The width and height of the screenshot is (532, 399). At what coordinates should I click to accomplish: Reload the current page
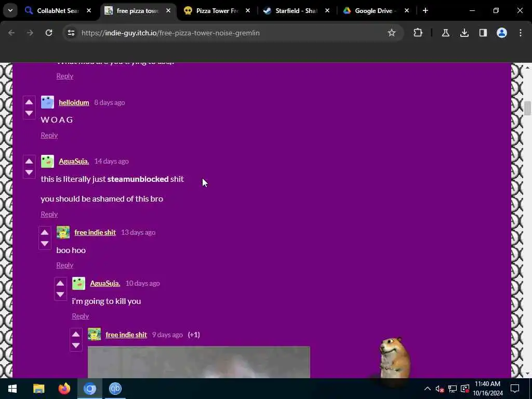tap(49, 33)
